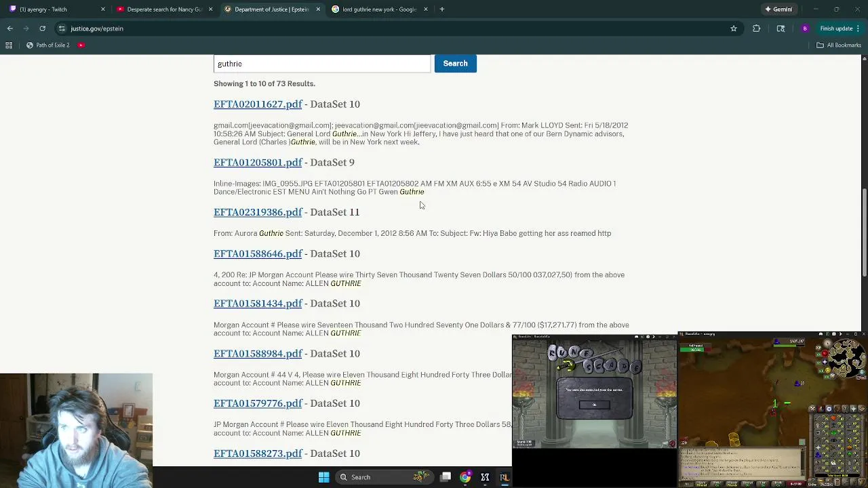Click the Finish update button
Image resolution: width=868 pixels, height=488 pixels.
(835, 28)
